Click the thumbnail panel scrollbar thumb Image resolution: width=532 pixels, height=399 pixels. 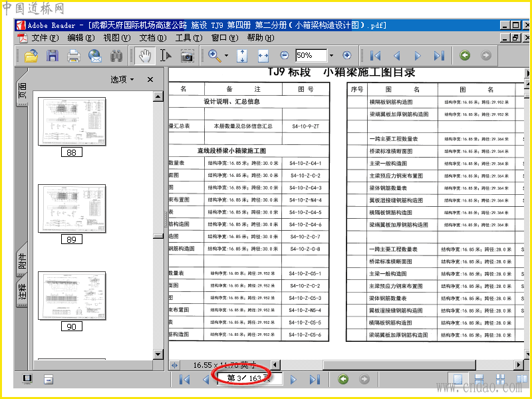coord(158,236)
